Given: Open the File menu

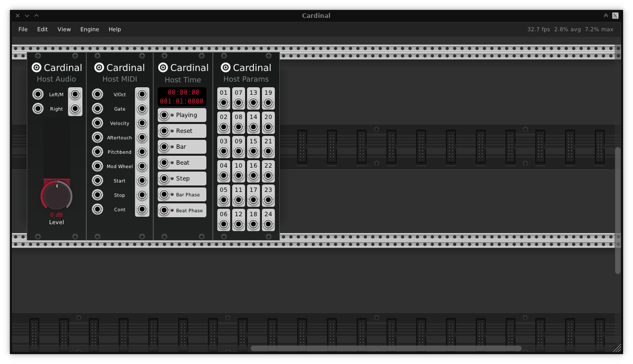Looking at the screenshot, I should [23, 29].
